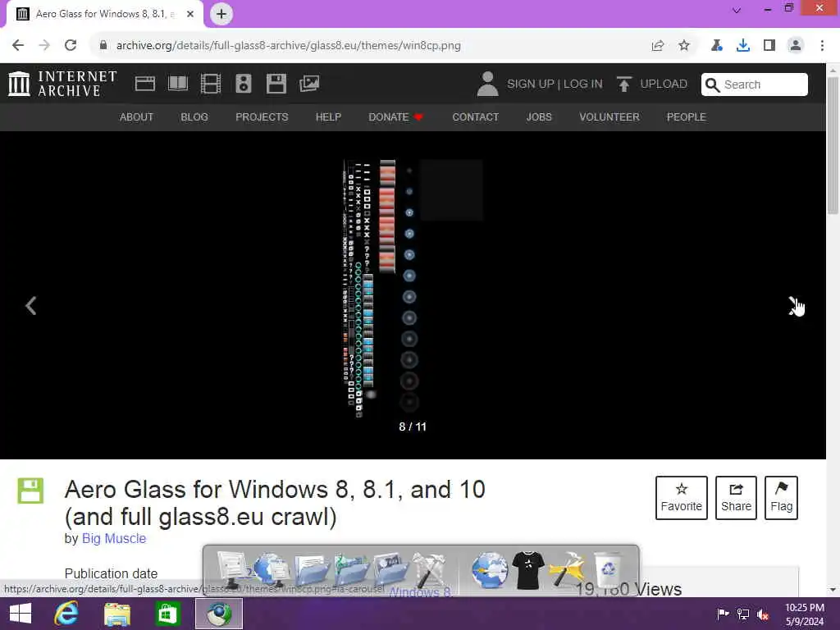This screenshot has height=630, width=840.
Task: Go back with browser back arrow
Action: pyautogui.click(x=18, y=46)
